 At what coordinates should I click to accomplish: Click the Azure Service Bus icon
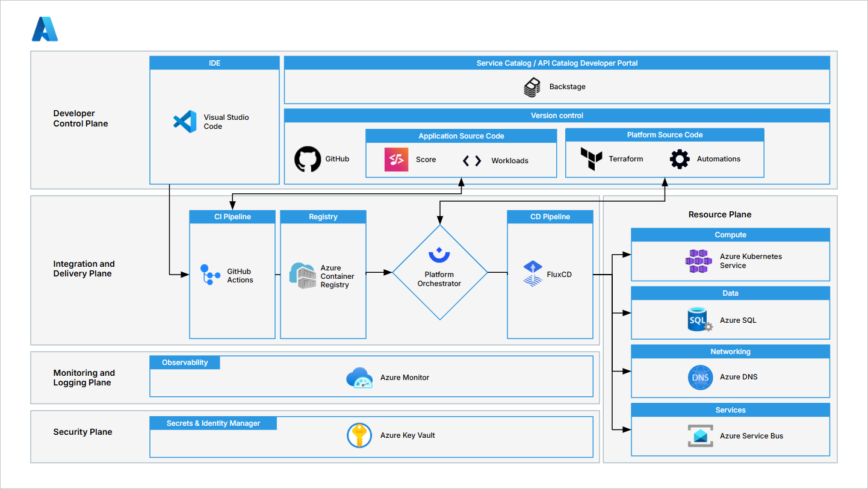(x=700, y=436)
